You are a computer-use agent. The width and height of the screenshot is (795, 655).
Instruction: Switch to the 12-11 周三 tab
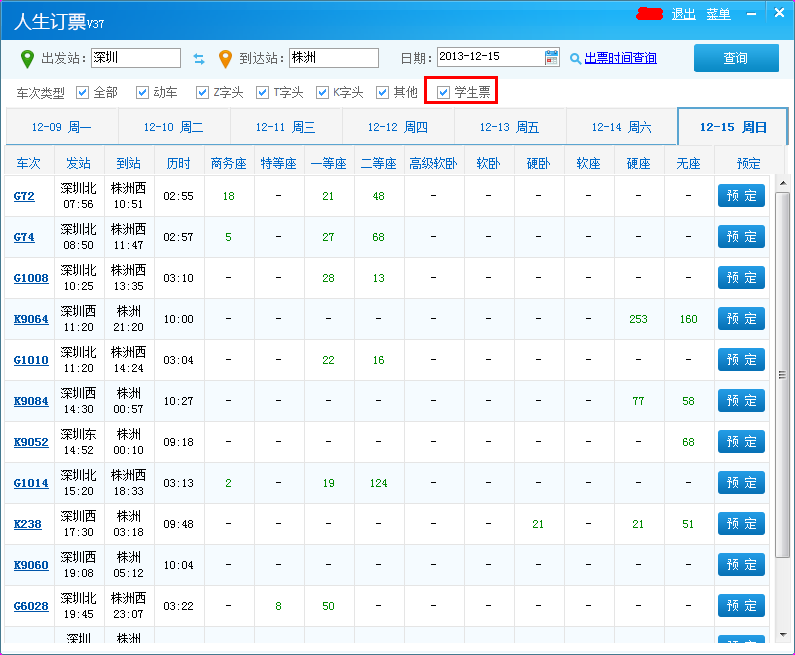click(286, 127)
